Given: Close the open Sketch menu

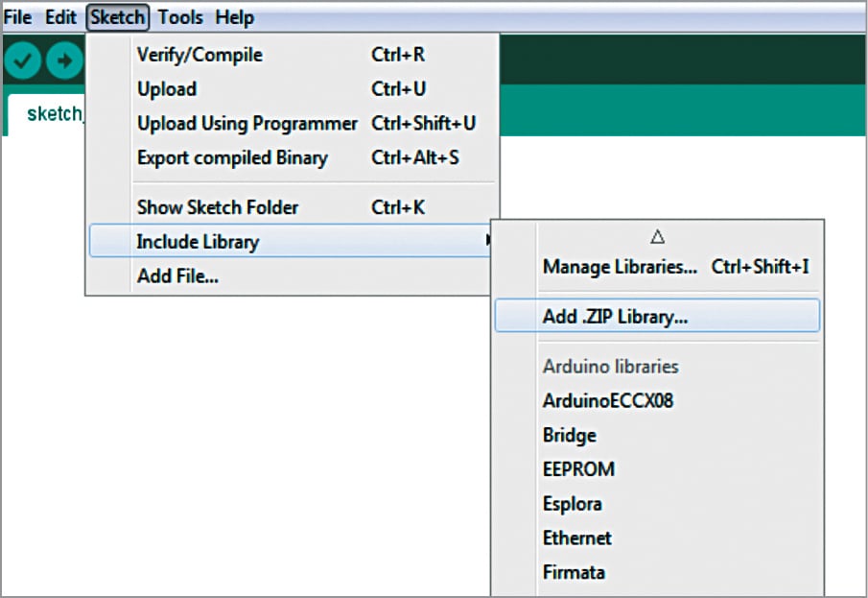Looking at the screenshot, I should pos(118,17).
